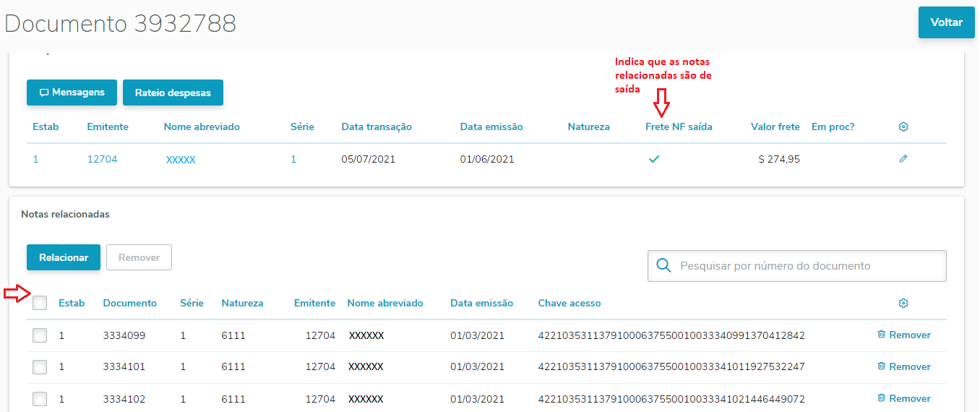Click the speech bubble icon in Mensagens
This screenshot has width=980, height=412.
44,93
